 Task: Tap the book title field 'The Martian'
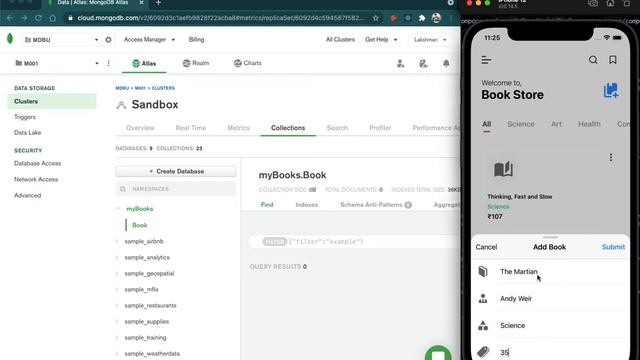pos(551,271)
